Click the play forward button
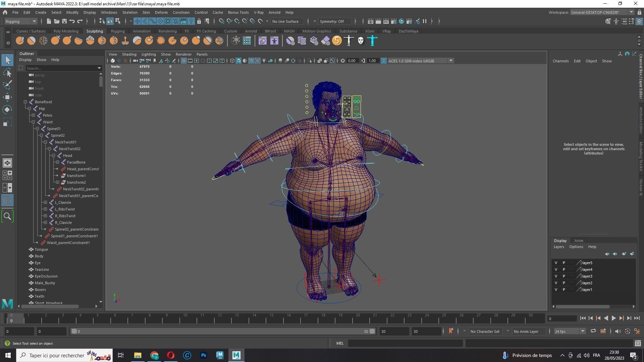This screenshot has width=644, height=362. click(x=613, y=318)
